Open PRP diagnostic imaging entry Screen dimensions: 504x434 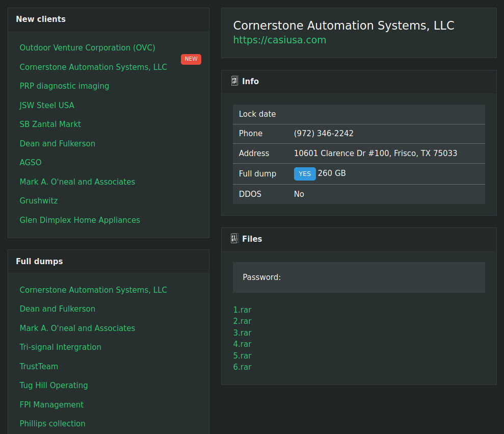64,86
